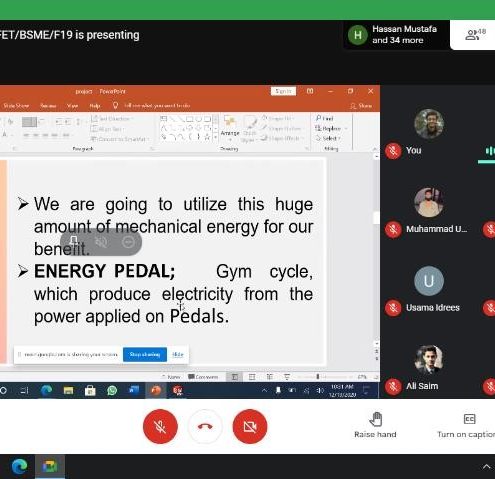
Task: Open Microsoft Edge in bottom taskbar
Action: coord(19,466)
